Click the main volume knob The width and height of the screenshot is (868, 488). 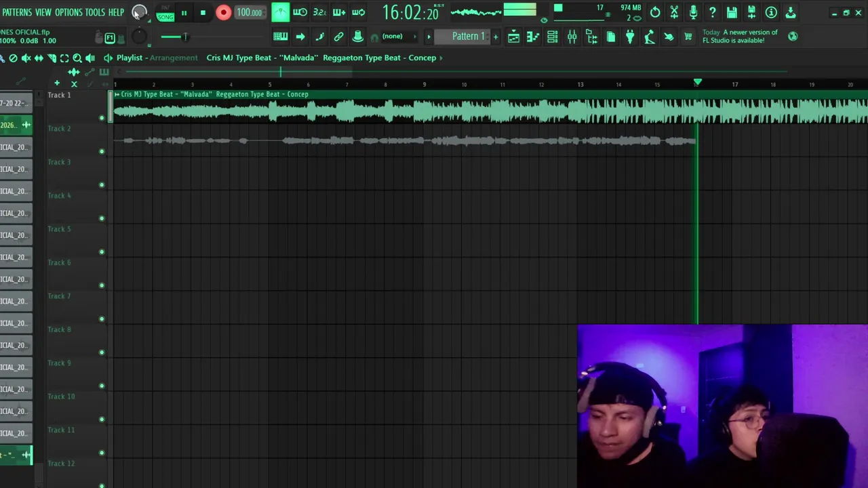point(139,12)
